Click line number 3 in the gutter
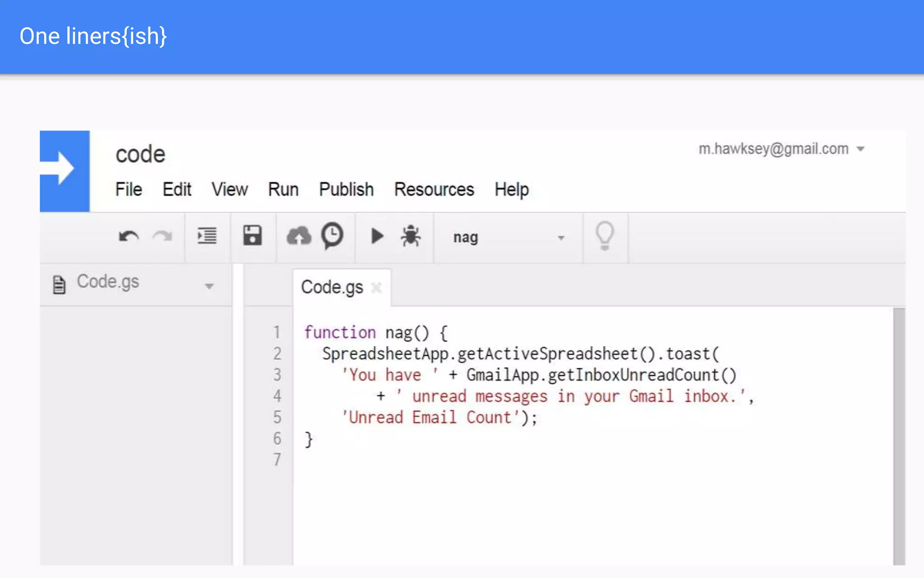The height and width of the screenshot is (578, 924). click(277, 375)
